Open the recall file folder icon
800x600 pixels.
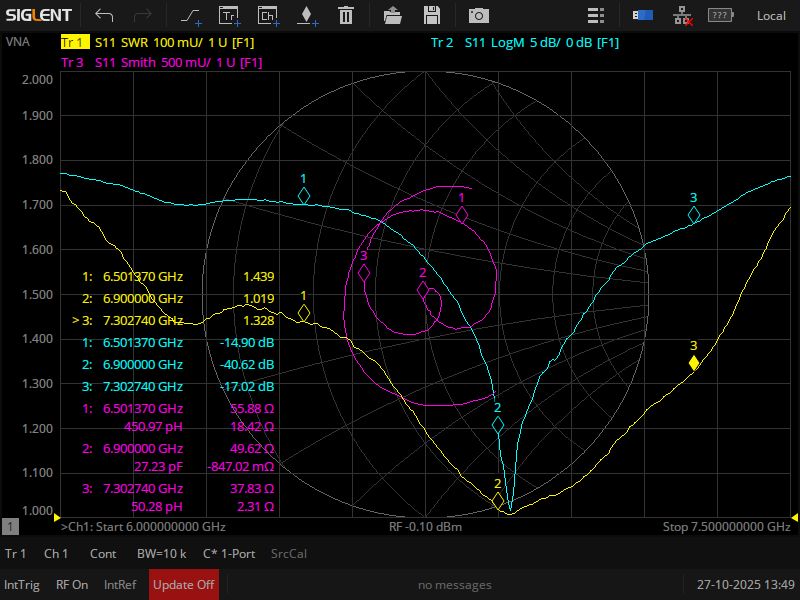pos(393,15)
